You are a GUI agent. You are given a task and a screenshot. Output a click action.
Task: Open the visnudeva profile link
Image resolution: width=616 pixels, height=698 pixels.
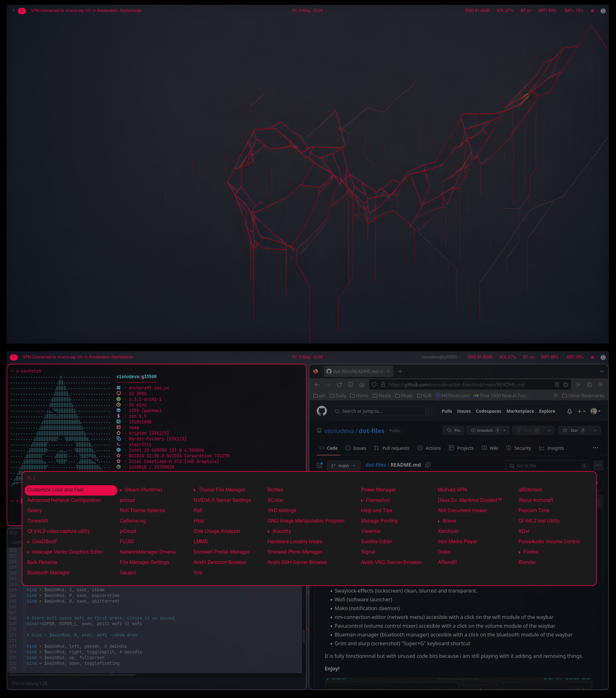pyautogui.click(x=338, y=431)
